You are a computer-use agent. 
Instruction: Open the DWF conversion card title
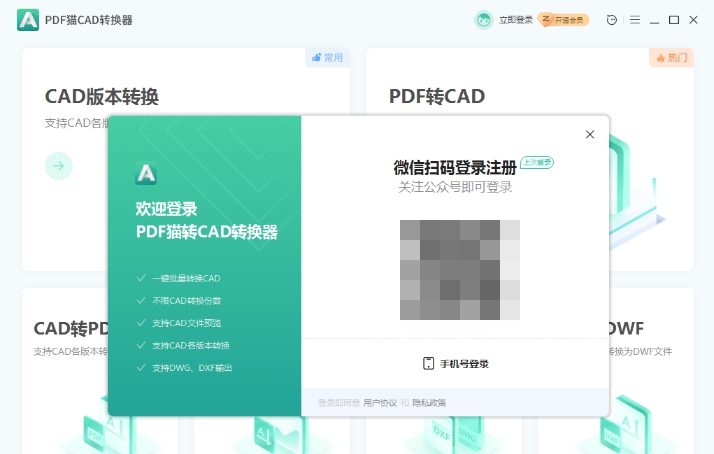(x=627, y=328)
